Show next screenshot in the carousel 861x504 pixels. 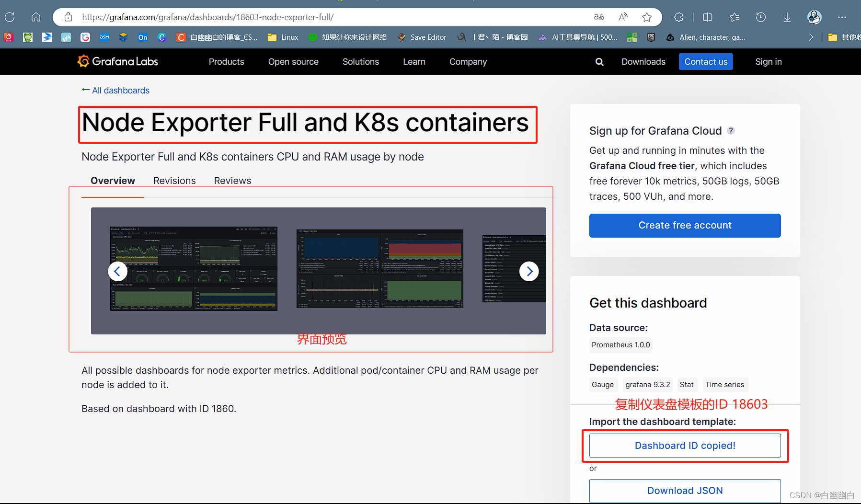pyautogui.click(x=529, y=271)
